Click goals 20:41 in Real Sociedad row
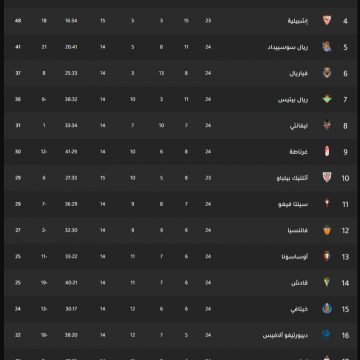Image resolution: width=360 pixels, height=360 pixels. [x=71, y=47]
